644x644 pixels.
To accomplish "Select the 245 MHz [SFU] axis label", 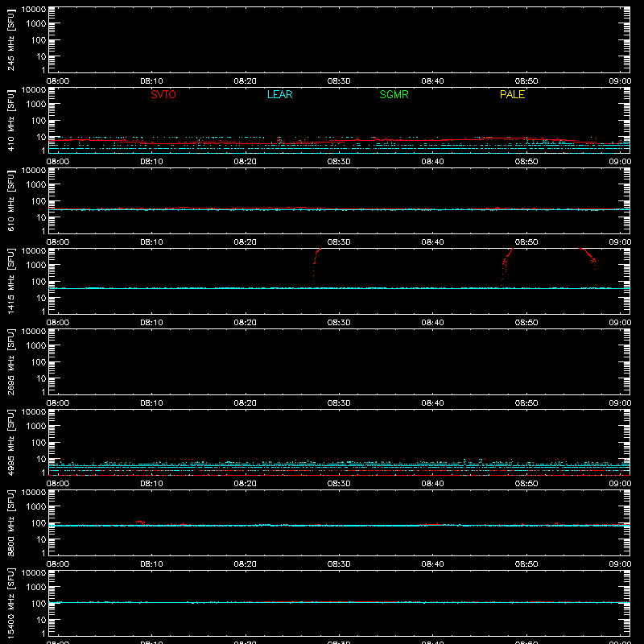I will coord(10,39).
